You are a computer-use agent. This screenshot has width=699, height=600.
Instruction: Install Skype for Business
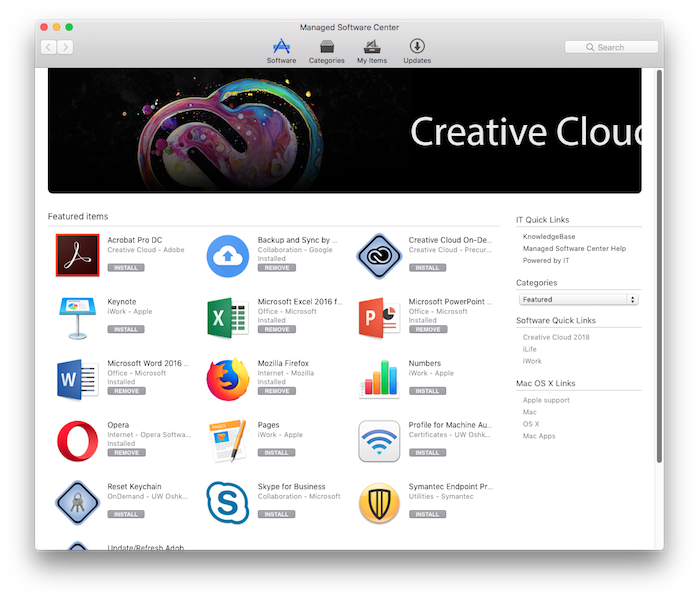(276, 514)
